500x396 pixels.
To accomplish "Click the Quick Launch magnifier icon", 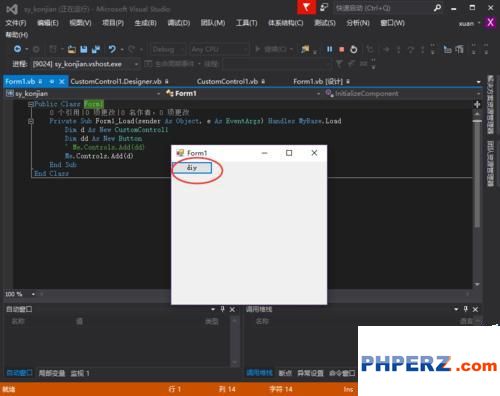I will coord(437,8).
